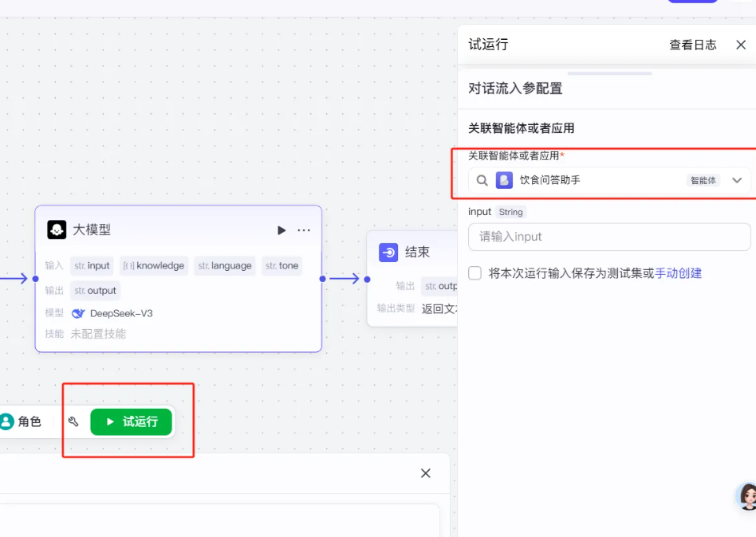Select the 饮食问答助手 combo box
Viewport: 756px width, 537px height.
pos(598,181)
